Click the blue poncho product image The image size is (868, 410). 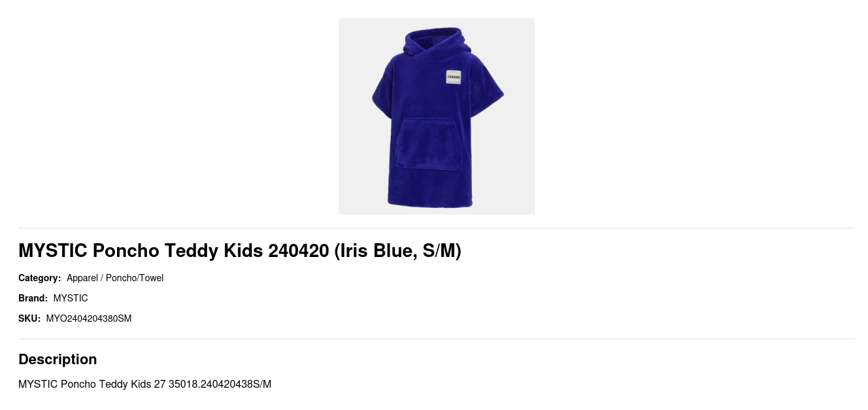point(437,116)
